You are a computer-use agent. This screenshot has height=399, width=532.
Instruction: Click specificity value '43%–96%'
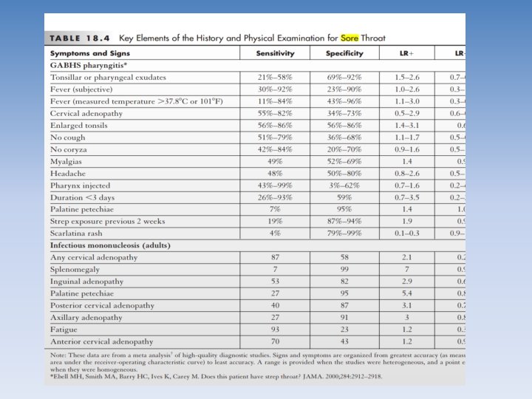click(344, 101)
